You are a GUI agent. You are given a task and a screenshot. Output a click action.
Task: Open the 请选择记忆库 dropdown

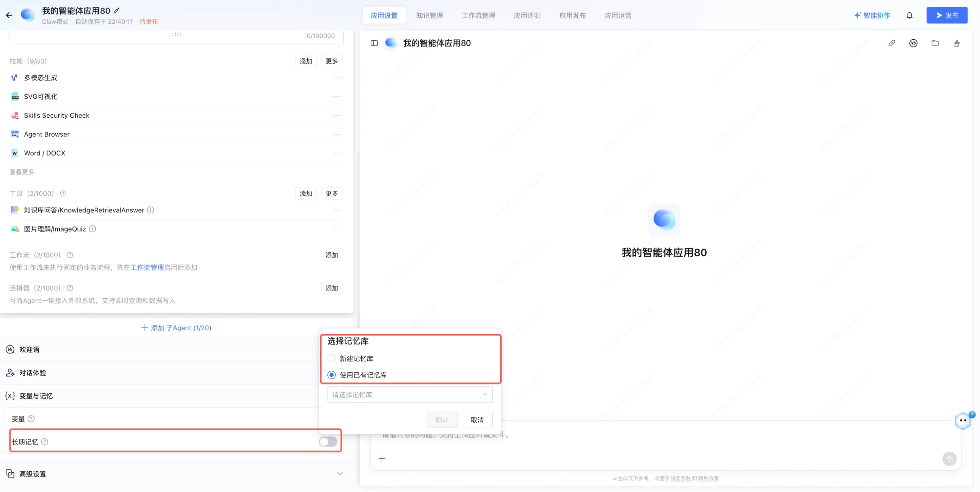click(410, 394)
